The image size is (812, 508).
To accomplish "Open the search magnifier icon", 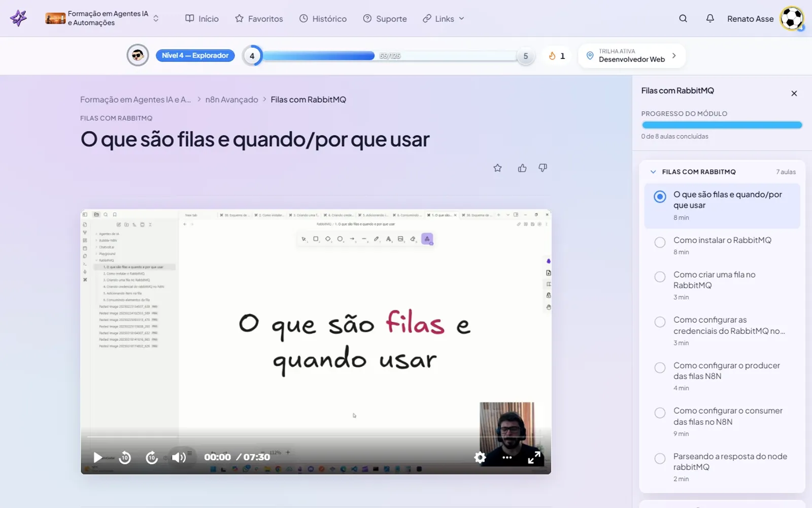I will 683,19.
